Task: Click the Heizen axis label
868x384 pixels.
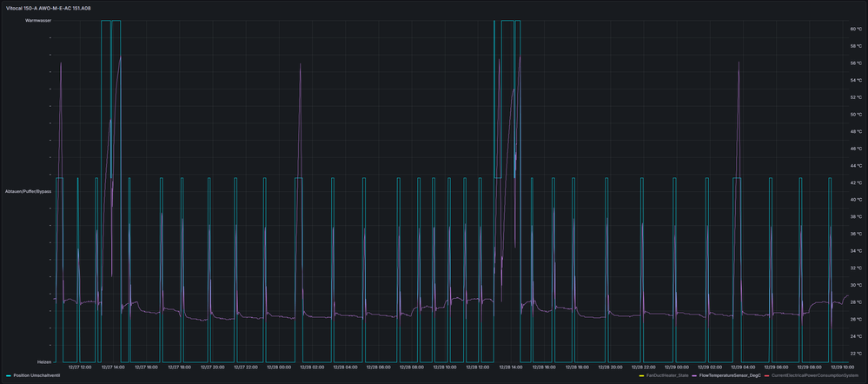Action: 44,362
